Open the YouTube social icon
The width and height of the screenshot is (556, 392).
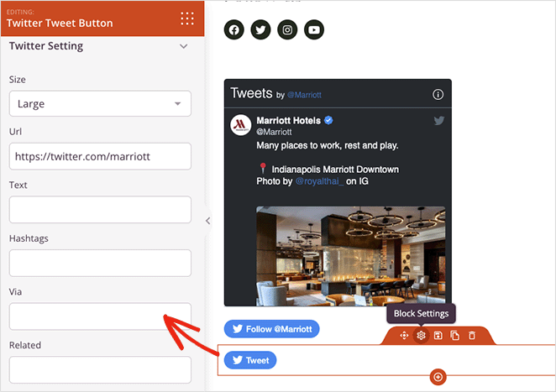tap(314, 29)
